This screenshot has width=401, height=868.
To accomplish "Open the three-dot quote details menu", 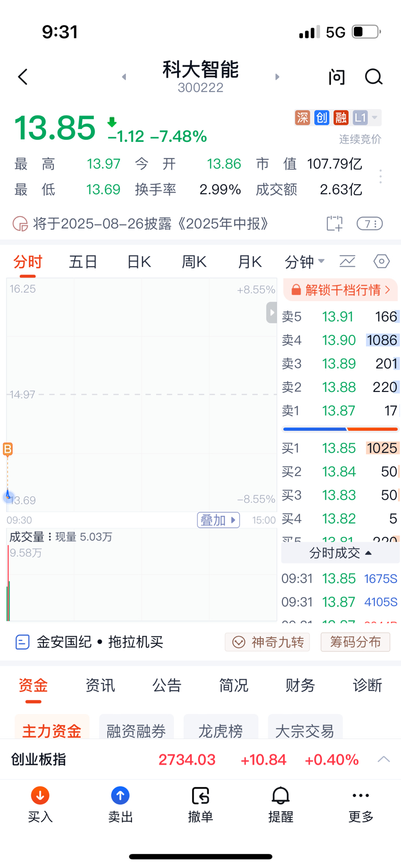I will coord(381,176).
